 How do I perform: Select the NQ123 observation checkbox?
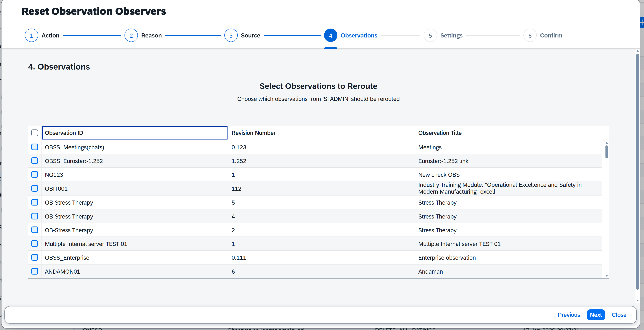click(x=35, y=175)
